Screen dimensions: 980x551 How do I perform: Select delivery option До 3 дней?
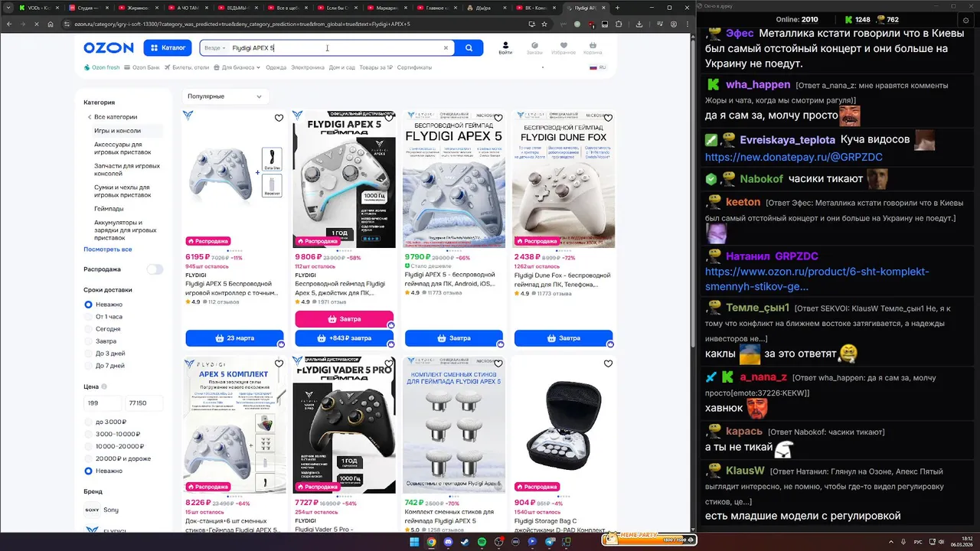coord(105,354)
